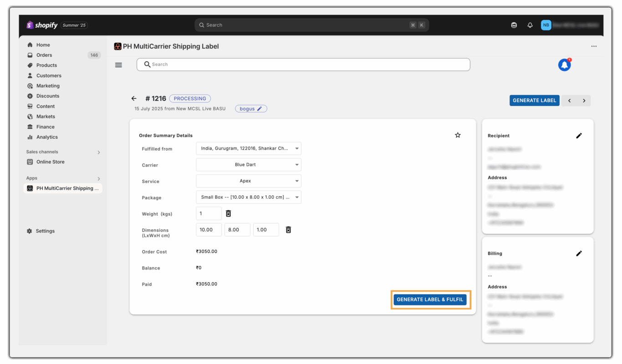Viewport: 622px width, 364px height.
Task: Open the Sidekick assistant icon in top bar
Action: (x=514, y=25)
